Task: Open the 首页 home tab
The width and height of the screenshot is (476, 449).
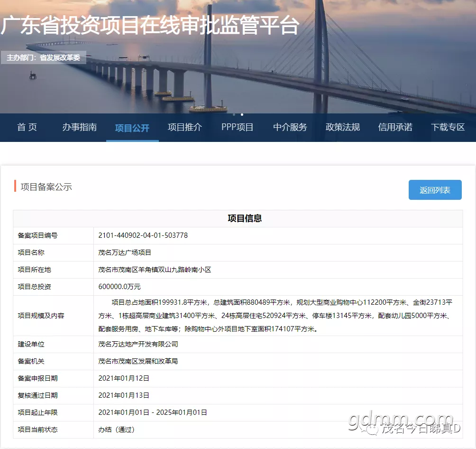Action: pos(27,127)
